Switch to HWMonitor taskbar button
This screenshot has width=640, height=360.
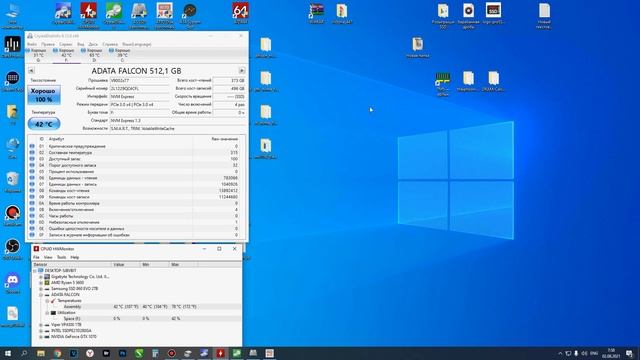(220, 353)
